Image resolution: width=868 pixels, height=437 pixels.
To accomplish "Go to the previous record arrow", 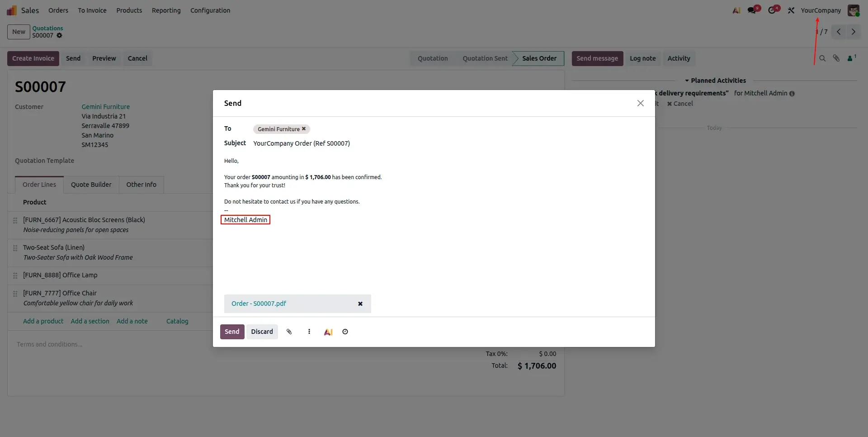I will point(839,32).
